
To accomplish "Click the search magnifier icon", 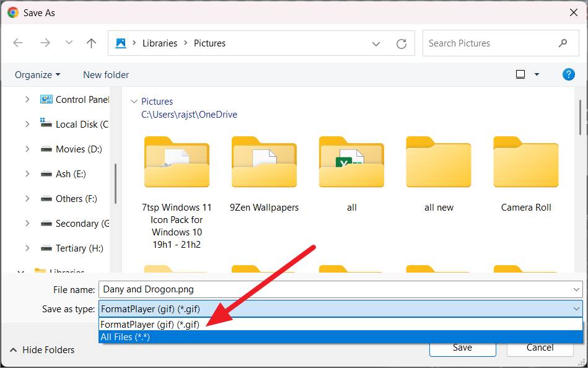I will coord(563,43).
